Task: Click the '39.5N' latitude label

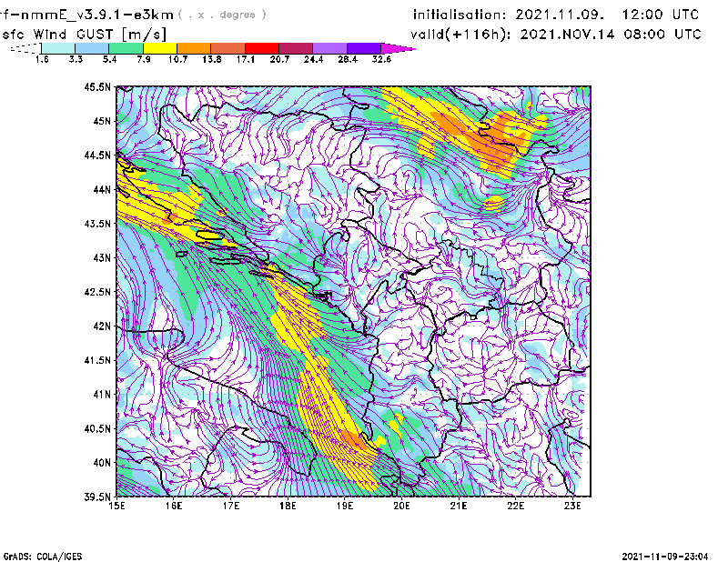Action: tap(97, 497)
